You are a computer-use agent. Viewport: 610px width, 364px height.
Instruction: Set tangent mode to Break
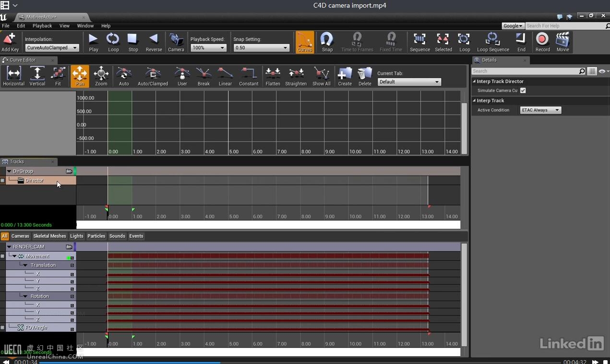(203, 77)
